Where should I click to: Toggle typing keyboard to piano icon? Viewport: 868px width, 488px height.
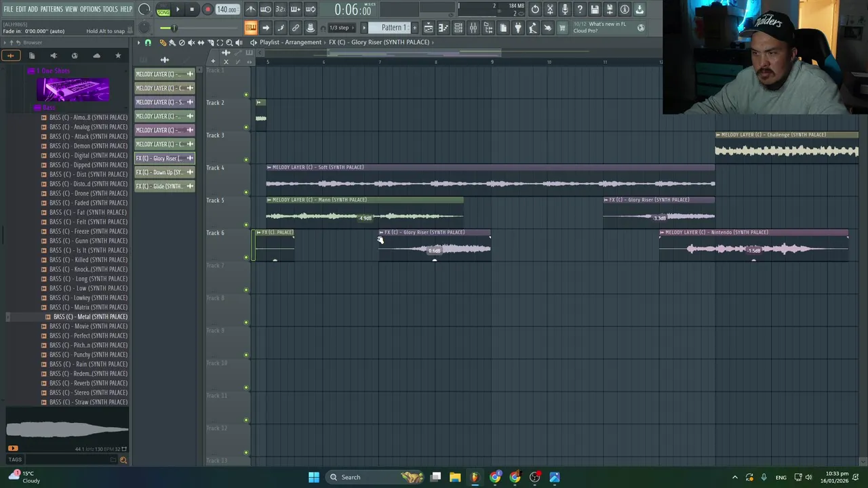click(x=250, y=28)
